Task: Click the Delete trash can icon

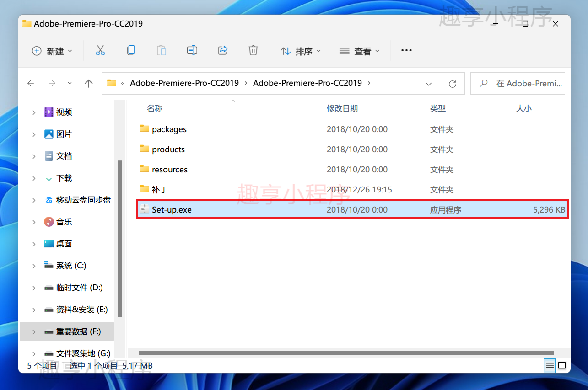Action: (253, 51)
